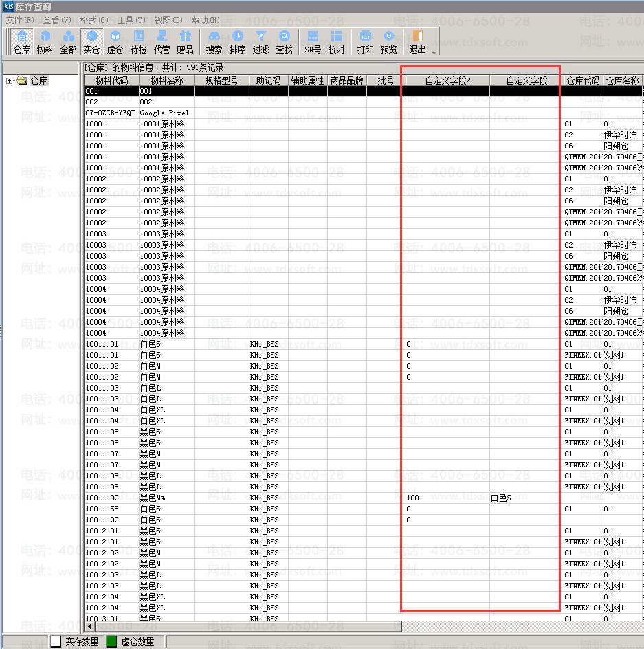644x649 pixels.
Task: Toggle the 实仓 stock view button
Action: 91,41
